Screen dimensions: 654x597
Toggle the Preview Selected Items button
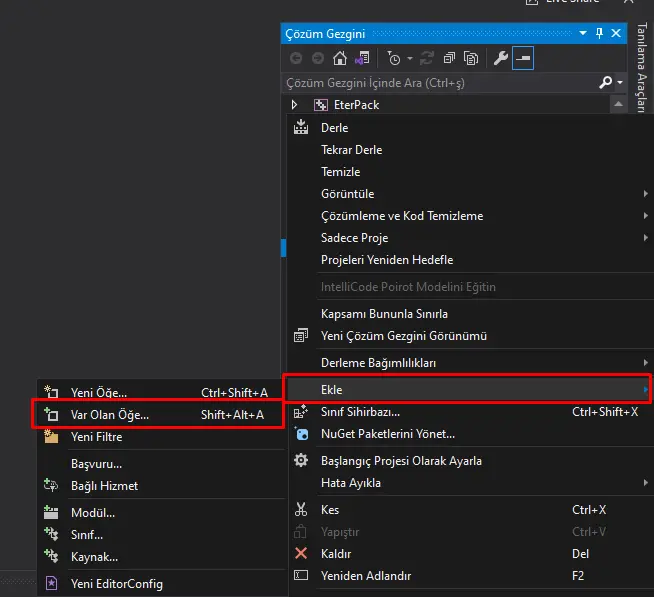(x=523, y=59)
